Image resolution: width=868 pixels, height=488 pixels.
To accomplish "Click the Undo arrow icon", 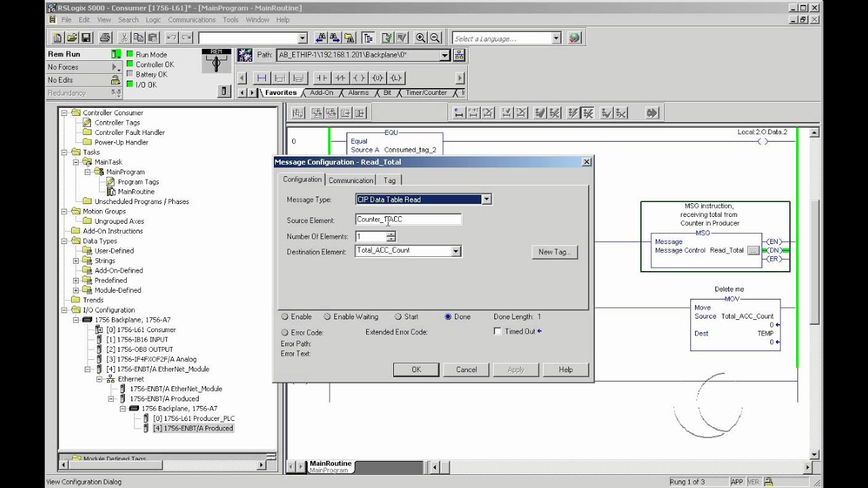I will [172, 38].
